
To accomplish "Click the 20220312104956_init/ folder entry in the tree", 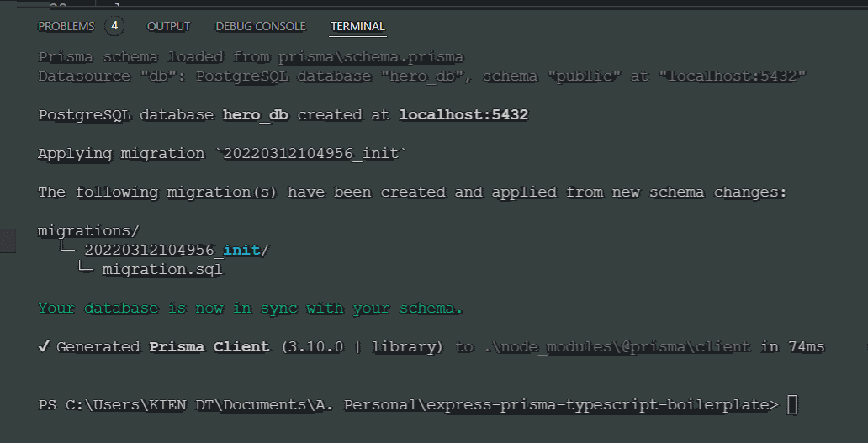I will tap(177, 251).
